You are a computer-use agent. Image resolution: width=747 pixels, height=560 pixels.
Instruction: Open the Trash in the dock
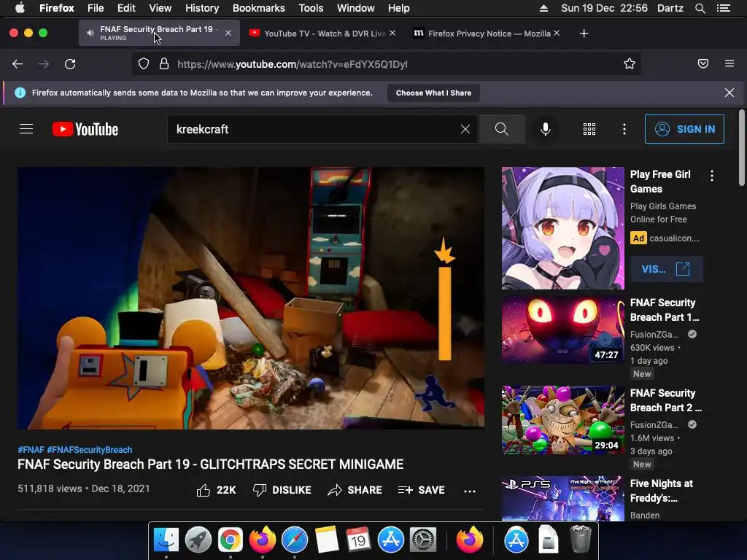coord(580,539)
